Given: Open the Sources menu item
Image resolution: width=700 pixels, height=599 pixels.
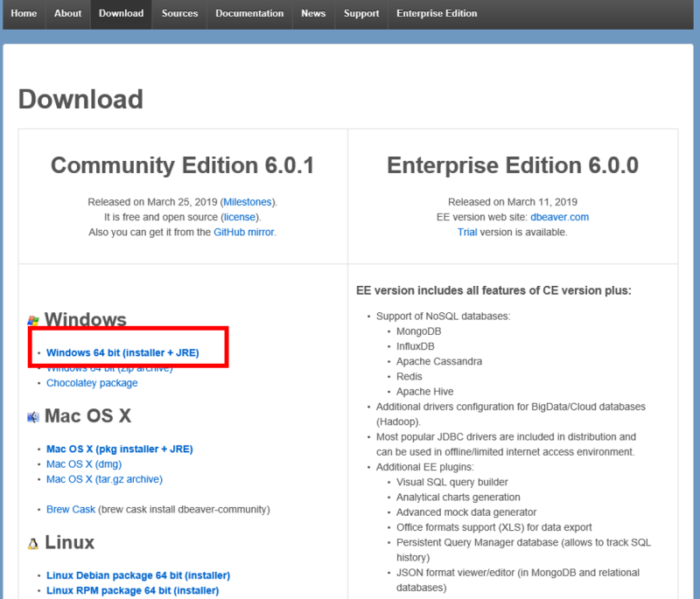Looking at the screenshot, I should (x=179, y=13).
